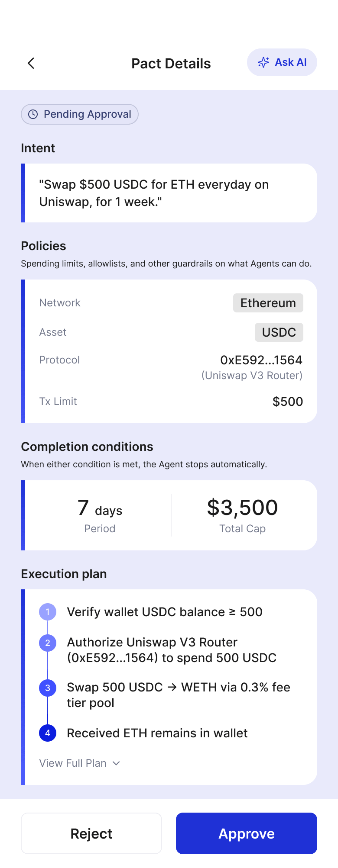Click the Swap 500 USDC step text

(178, 695)
